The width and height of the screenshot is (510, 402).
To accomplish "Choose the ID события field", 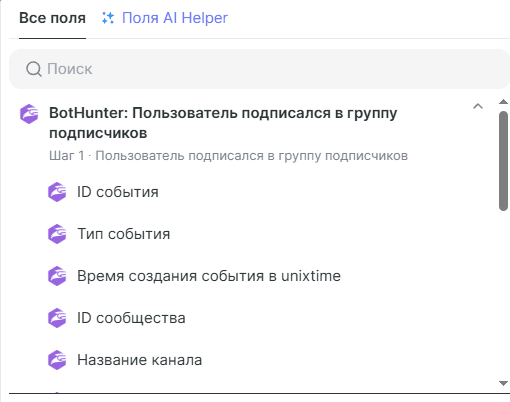I will 118,192.
